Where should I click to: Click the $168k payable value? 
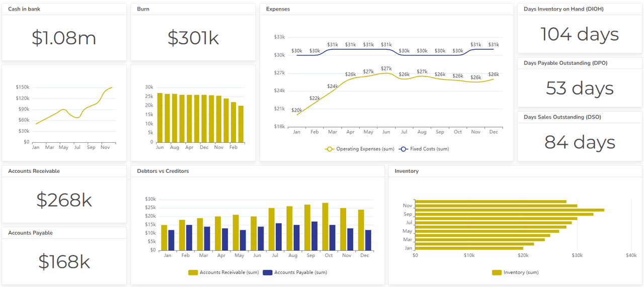pyautogui.click(x=64, y=262)
